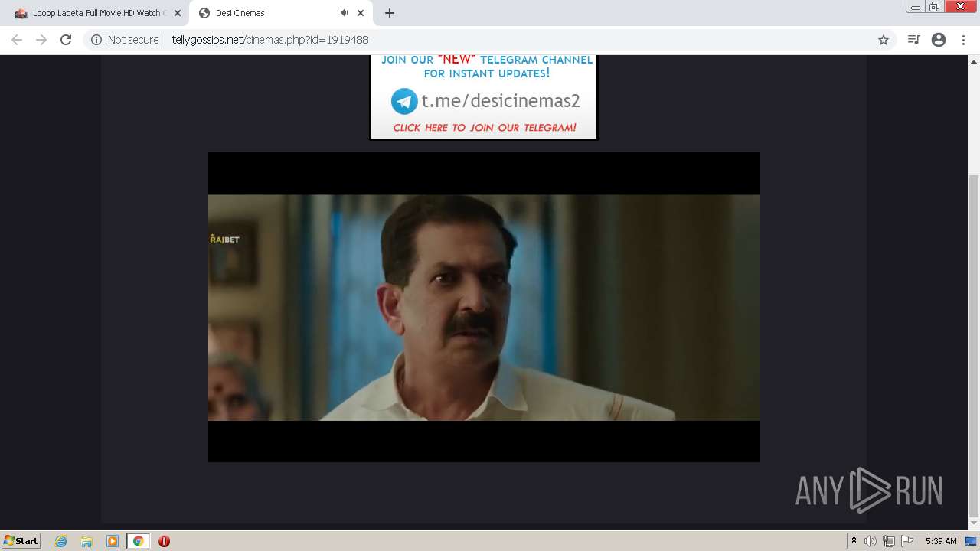This screenshot has width=980, height=551.
Task: View the Not secure site information
Action: (125, 40)
